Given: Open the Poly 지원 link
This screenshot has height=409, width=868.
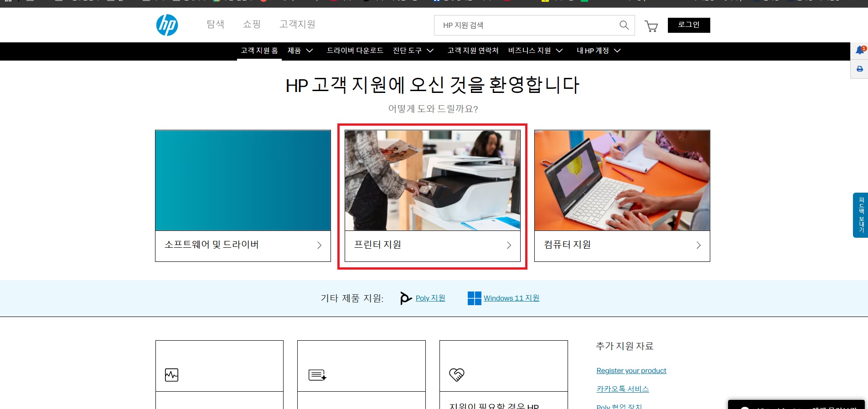Looking at the screenshot, I should (430, 298).
